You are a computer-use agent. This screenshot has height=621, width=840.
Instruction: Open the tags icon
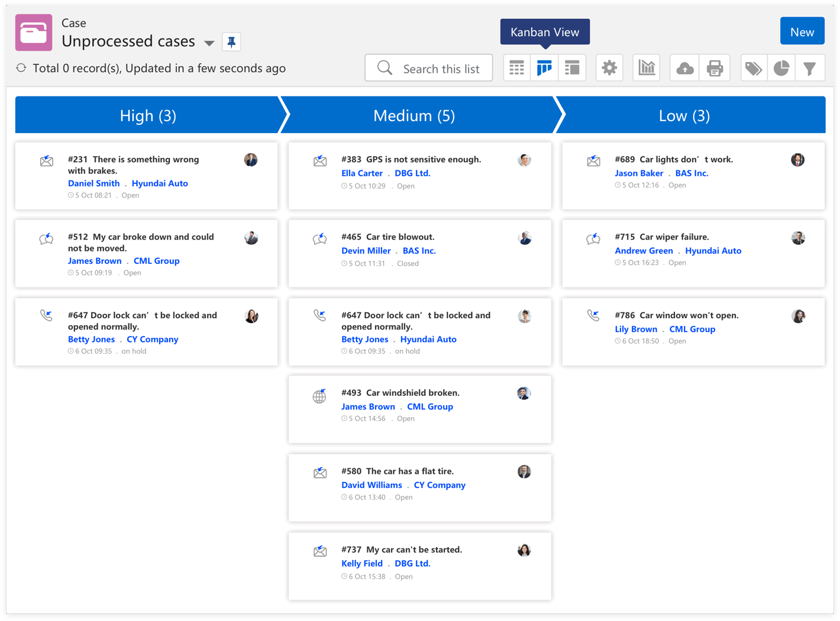tap(753, 68)
